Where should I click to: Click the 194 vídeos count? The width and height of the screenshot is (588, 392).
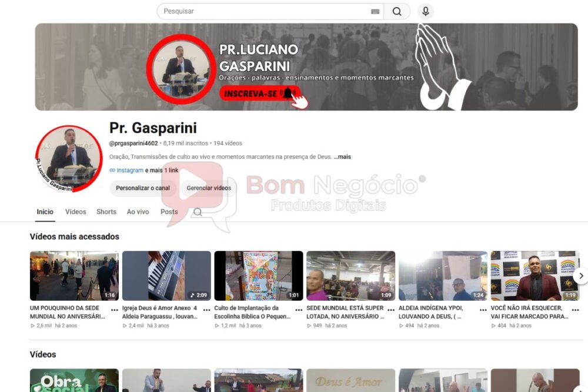click(228, 143)
